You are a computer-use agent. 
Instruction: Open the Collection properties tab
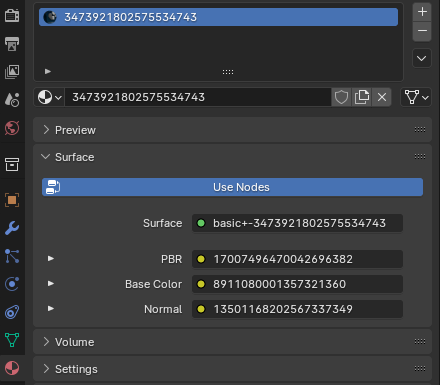tap(12, 164)
